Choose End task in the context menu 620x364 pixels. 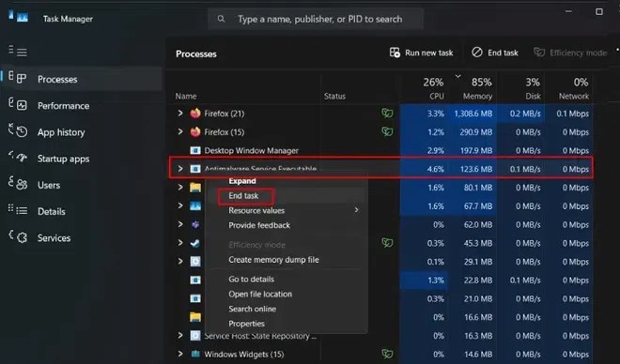coord(243,196)
